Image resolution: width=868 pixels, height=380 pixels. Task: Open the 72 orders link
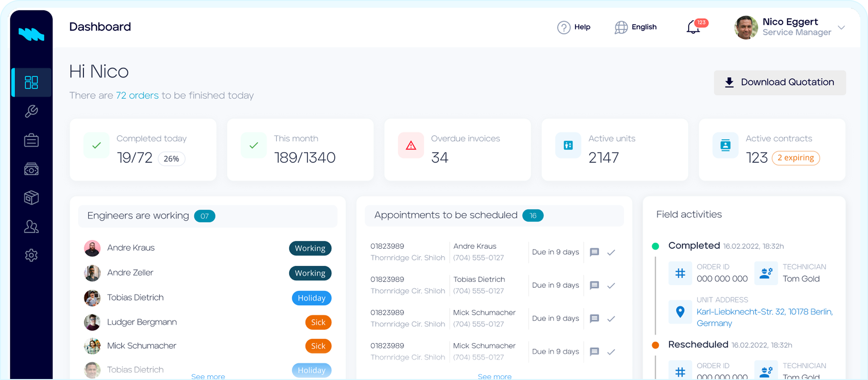coord(137,95)
